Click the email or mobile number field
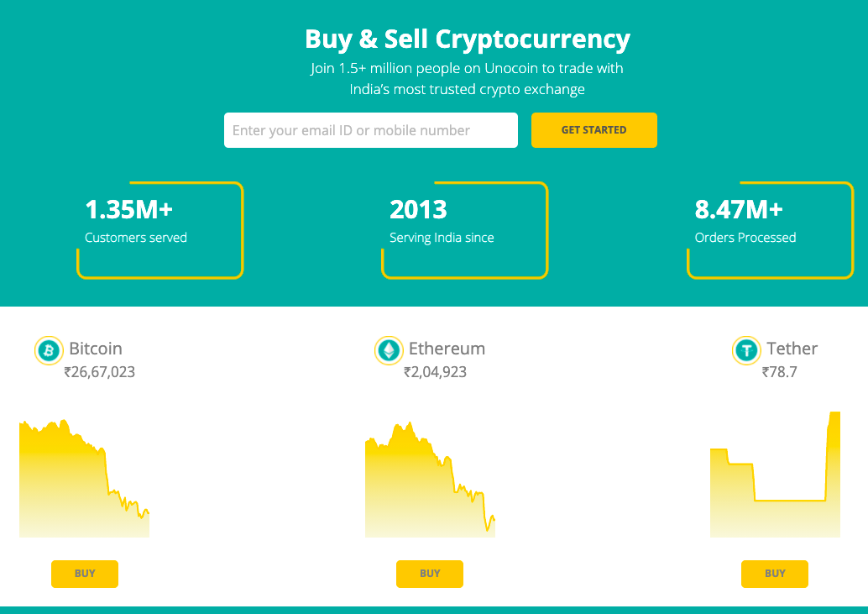The height and width of the screenshot is (614, 868). 371,130
